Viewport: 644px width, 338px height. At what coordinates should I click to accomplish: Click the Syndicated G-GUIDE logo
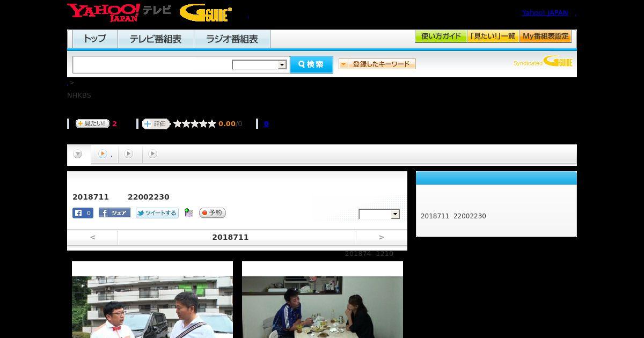pyautogui.click(x=543, y=61)
